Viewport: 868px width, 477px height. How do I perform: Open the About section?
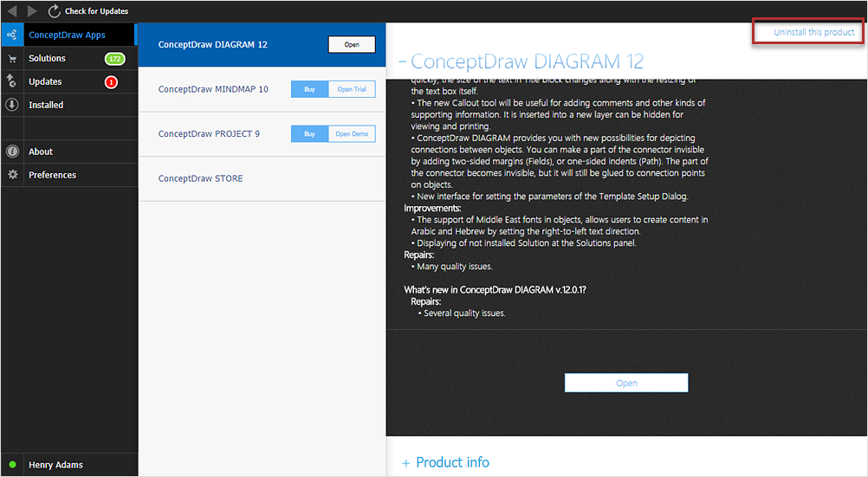coord(41,151)
